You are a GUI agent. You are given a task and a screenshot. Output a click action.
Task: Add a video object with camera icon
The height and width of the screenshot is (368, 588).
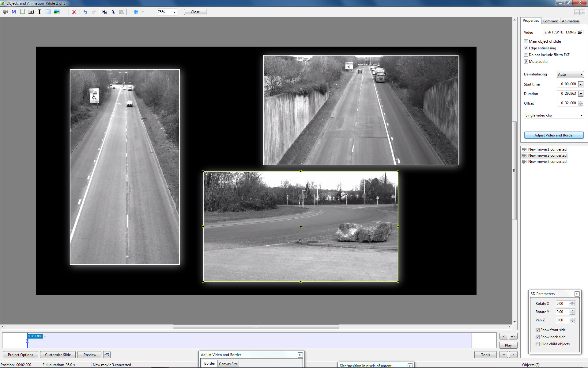5,12
